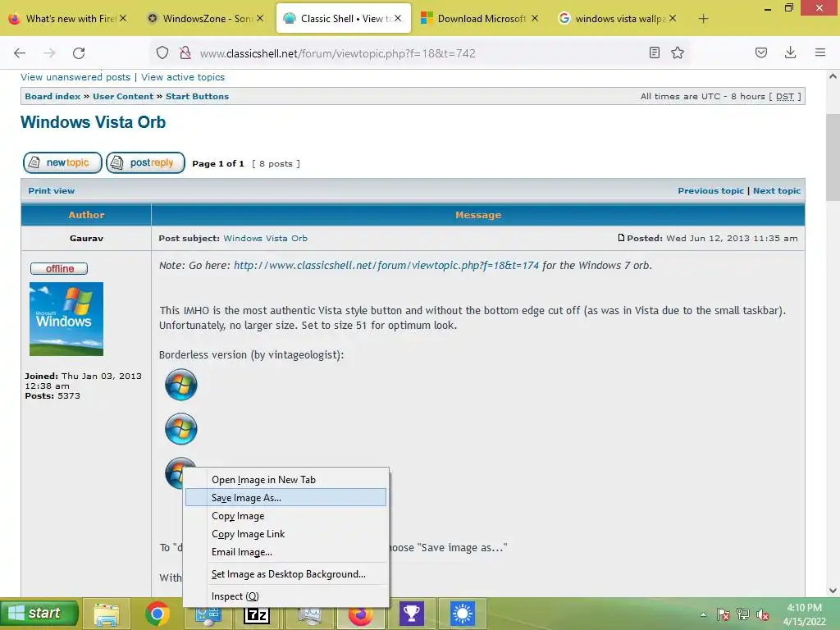840x630 pixels.
Task: Open Print view link
Action: point(52,190)
